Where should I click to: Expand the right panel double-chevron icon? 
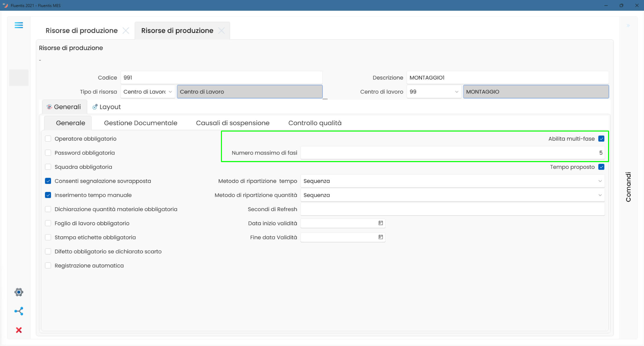[628, 26]
